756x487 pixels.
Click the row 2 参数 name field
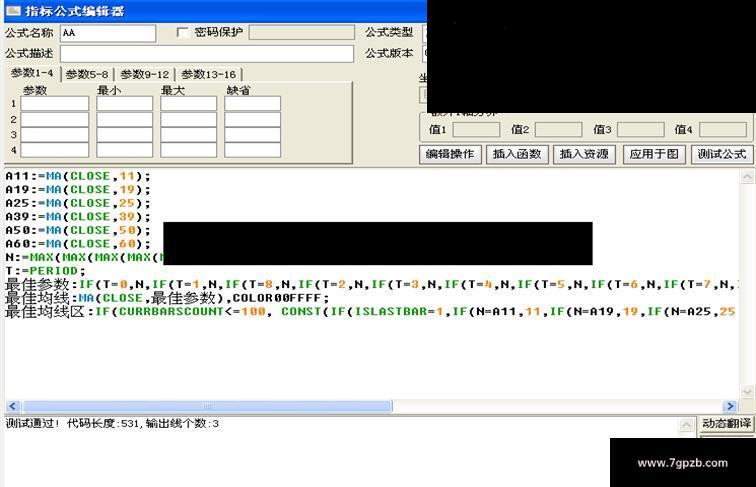[x=54, y=119]
